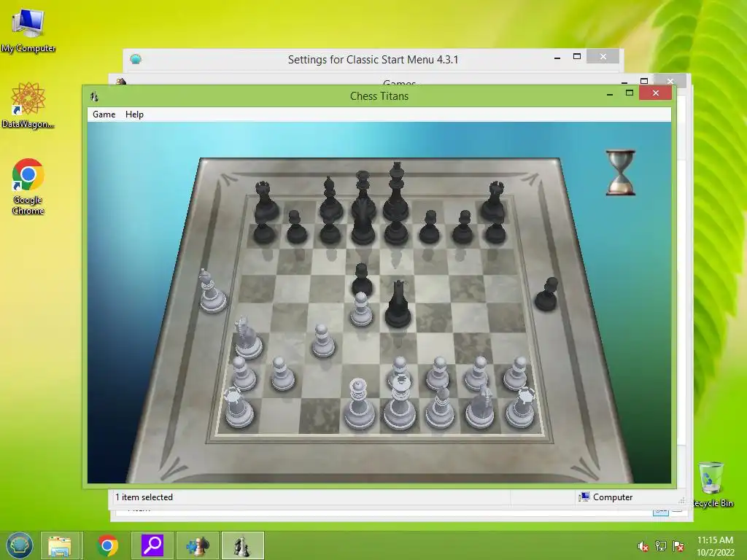Close the Chess Titans window
747x560 pixels.
tap(656, 93)
